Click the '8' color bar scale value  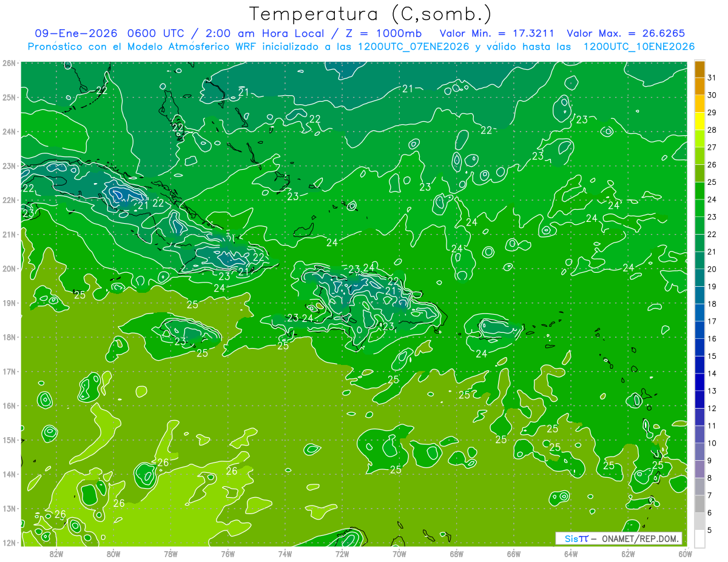(710, 478)
